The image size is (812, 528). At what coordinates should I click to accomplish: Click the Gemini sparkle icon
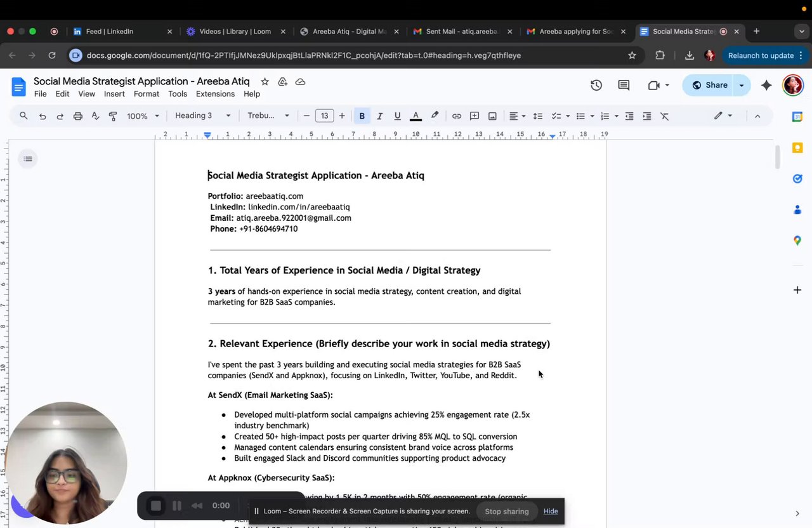766,85
